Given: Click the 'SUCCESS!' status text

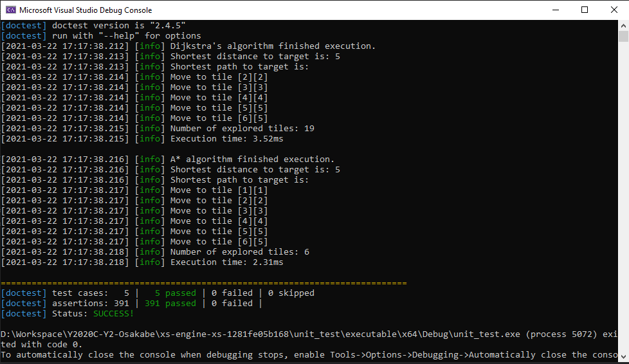Looking at the screenshot, I should (x=114, y=314).
